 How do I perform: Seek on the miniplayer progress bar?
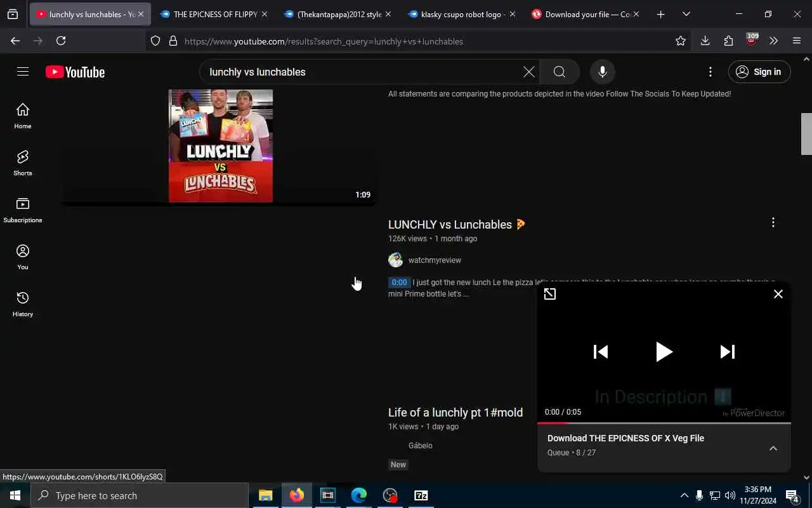(x=664, y=422)
